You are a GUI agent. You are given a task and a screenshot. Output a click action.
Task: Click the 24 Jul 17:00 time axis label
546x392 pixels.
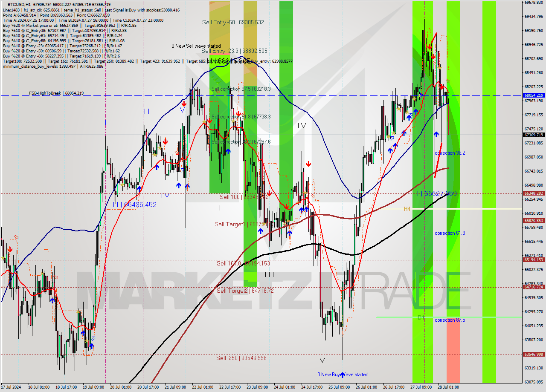coord(312,387)
